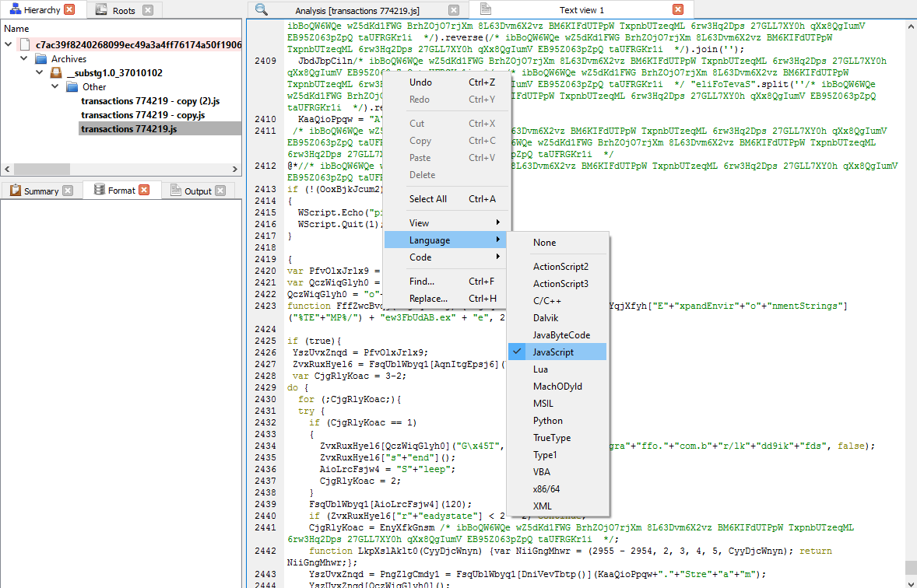This screenshot has width=917, height=588.
Task: Click the Language submenu arrow
Action: [497, 240]
